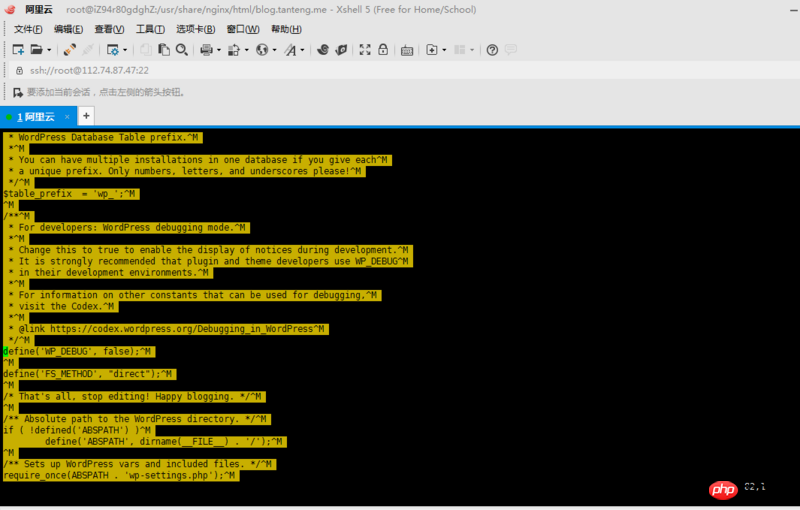Viewport: 800px width, 510px height.
Task: Click "For developers: WordPress debugging mode" line
Action: point(129,227)
